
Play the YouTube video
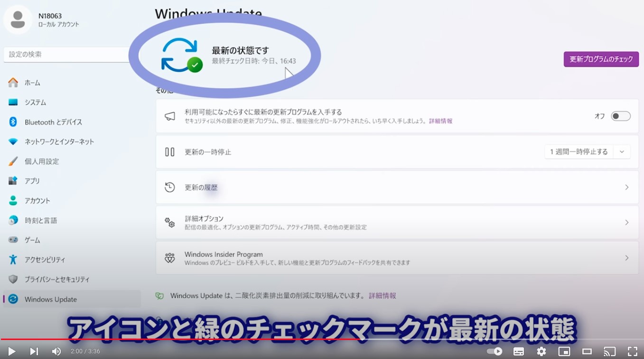coord(12,351)
